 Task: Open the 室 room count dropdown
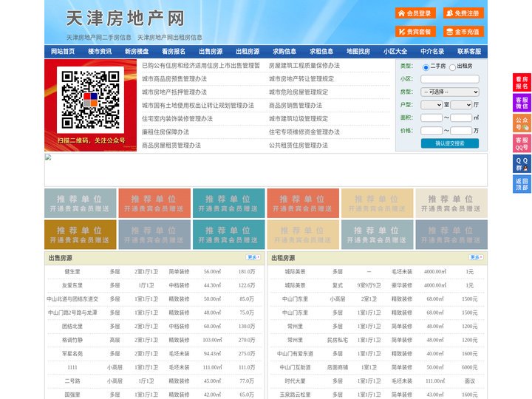(432, 105)
